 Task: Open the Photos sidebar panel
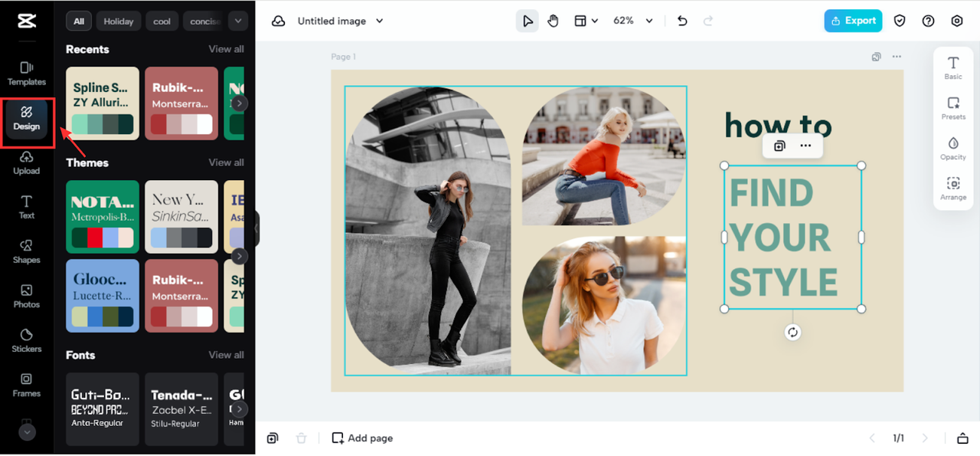pyautogui.click(x=27, y=296)
